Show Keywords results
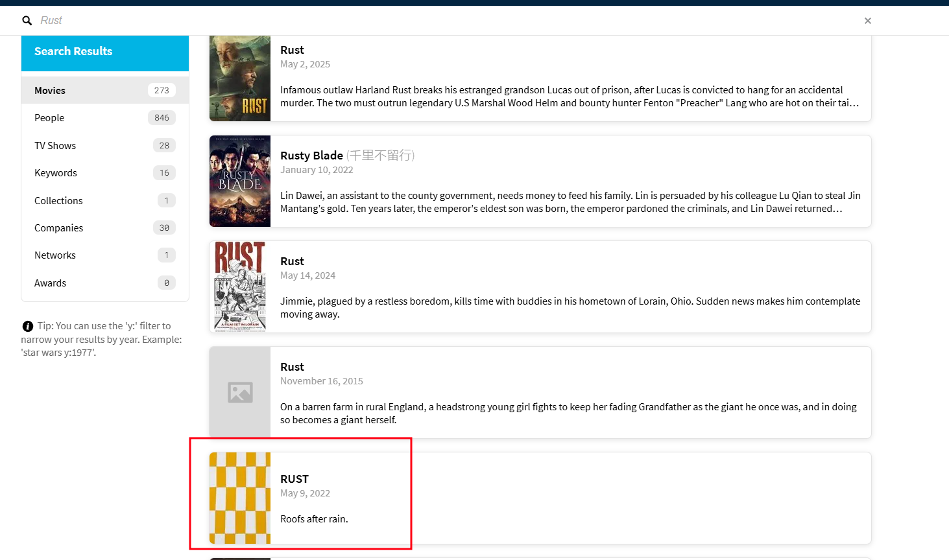Image resolution: width=949 pixels, height=560 pixels. pyautogui.click(x=105, y=173)
